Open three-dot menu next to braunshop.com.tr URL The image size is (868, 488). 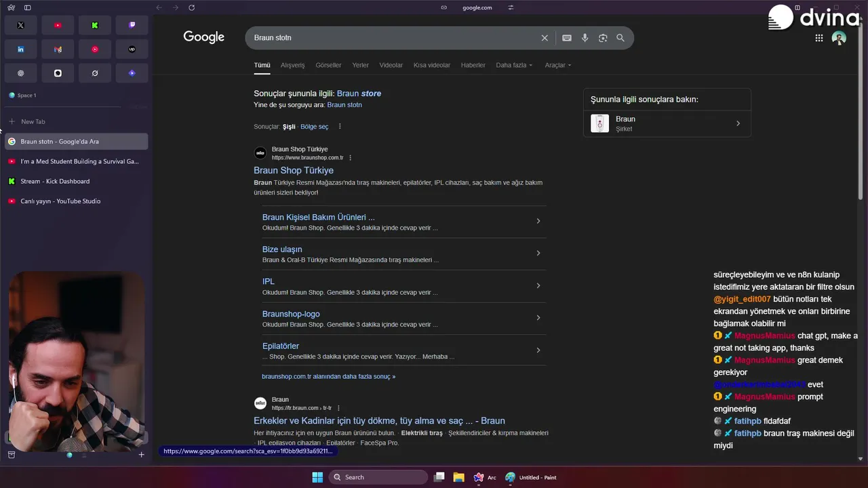coord(350,158)
